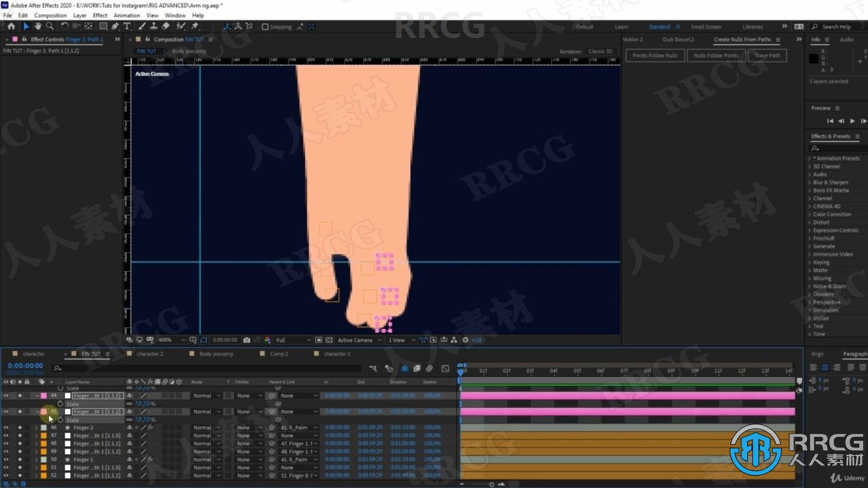Hide layer 44 using its eye icon
The width and height of the screenshot is (868, 488).
6,395
